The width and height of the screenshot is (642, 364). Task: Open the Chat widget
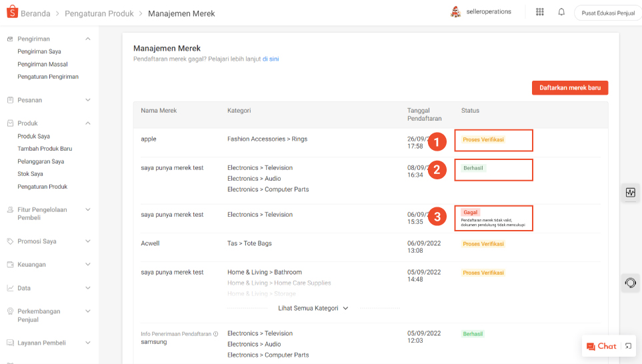(x=601, y=346)
